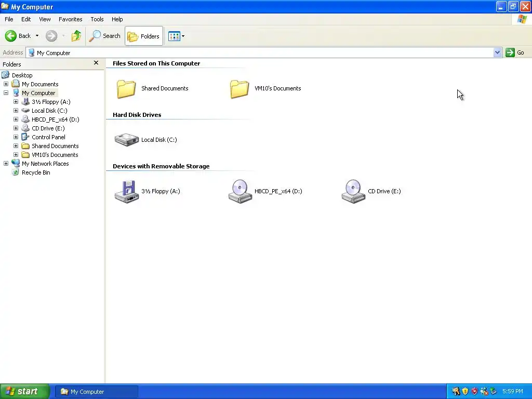Toggle the Folders pane button
This screenshot has width=532, height=399.
coord(144,36)
